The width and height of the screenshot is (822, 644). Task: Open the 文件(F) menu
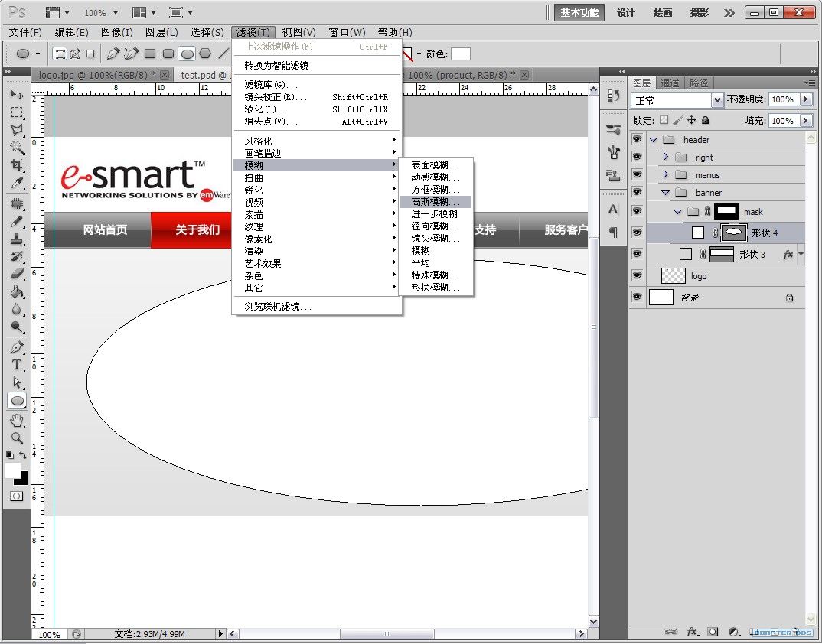(25, 32)
